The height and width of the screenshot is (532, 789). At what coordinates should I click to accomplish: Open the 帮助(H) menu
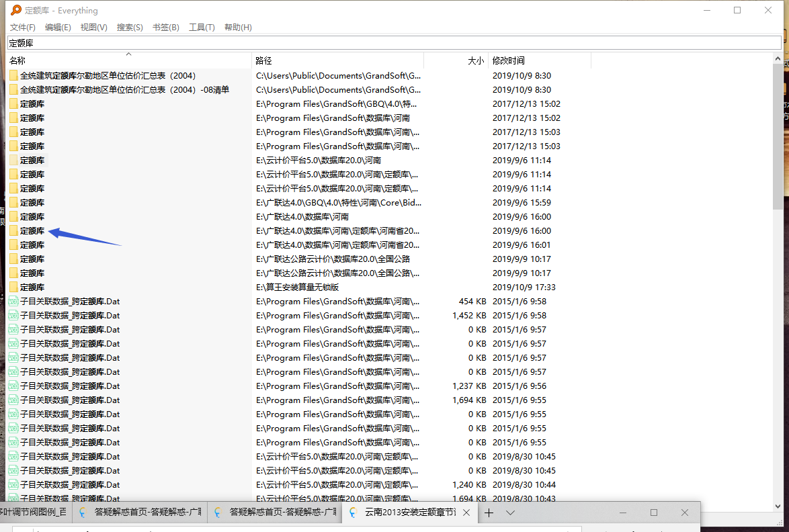point(238,27)
